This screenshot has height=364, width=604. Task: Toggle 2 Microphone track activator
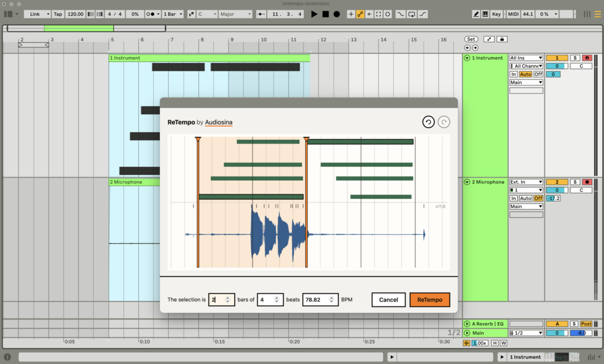(x=557, y=182)
